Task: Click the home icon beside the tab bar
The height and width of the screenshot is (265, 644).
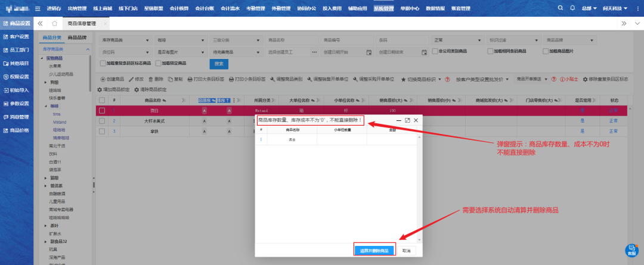Action: point(54,23)
